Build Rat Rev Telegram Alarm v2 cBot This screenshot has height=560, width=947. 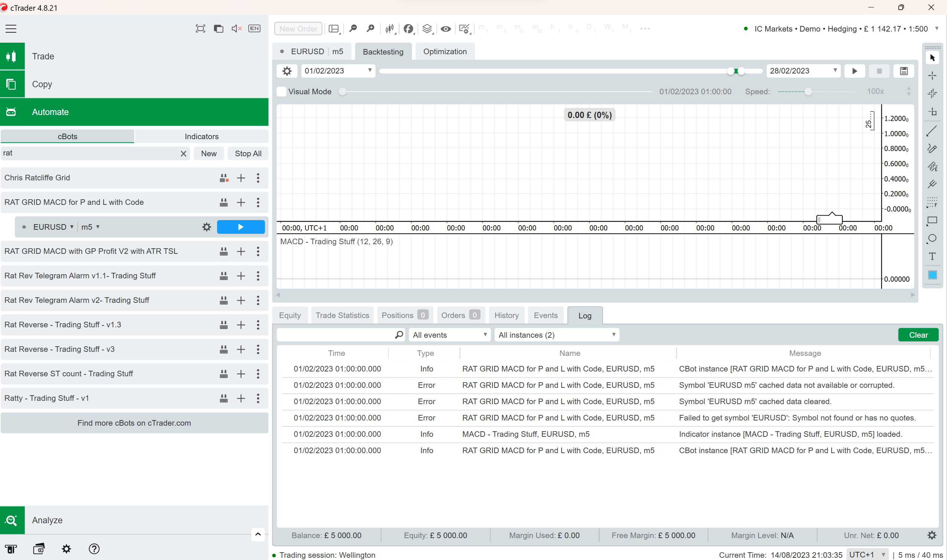[224, 300]
